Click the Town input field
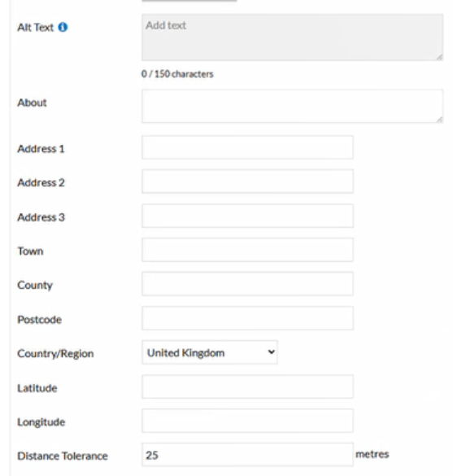 coord(247,250)
